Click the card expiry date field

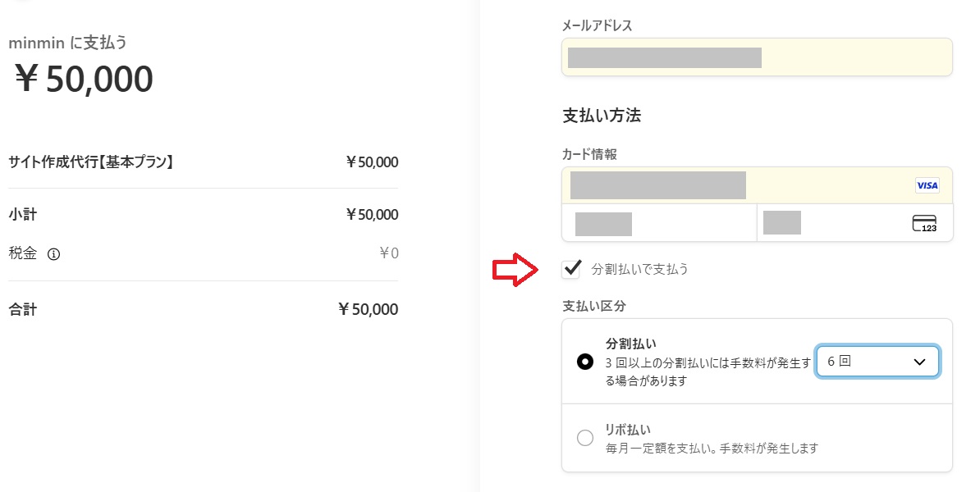(x=657, y=222)
